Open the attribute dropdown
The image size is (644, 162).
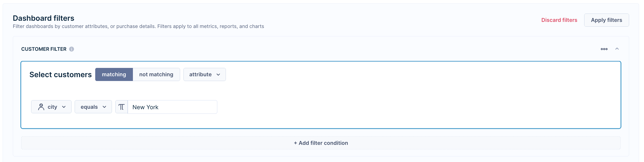point(204,74)
